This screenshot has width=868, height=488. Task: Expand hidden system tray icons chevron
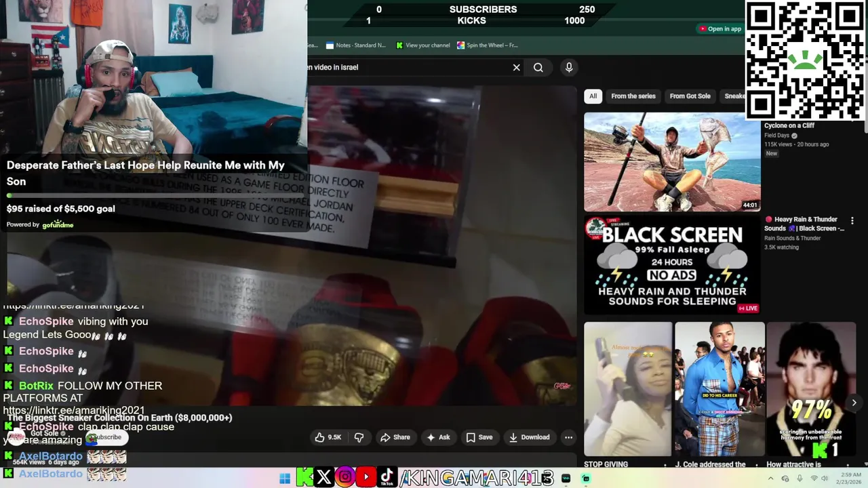(x=770, y=479)
